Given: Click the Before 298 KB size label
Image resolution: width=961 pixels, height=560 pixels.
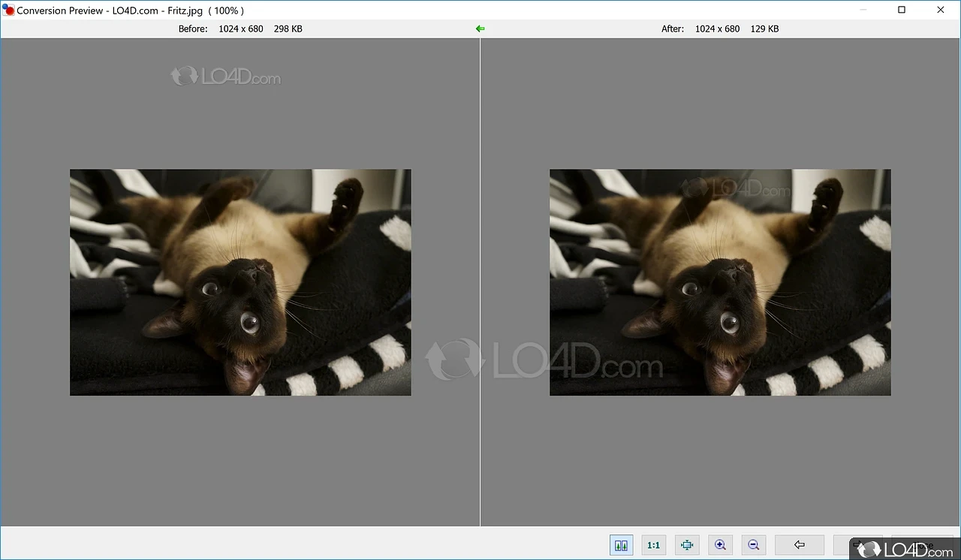Looking at the screenshot, I should tap(288, 29).
